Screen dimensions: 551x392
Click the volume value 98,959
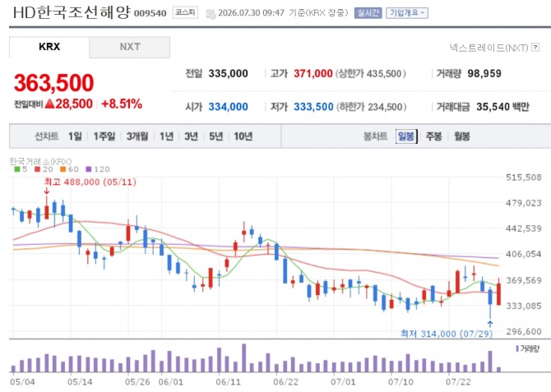pyautogui.click(x=484, y=74)
